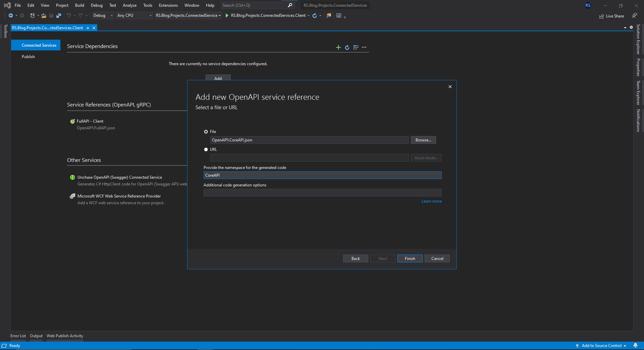Open the tab list dropdown arrow at right
The height and width of the screenshot is (350, 644).
click(x=625, y=28)
